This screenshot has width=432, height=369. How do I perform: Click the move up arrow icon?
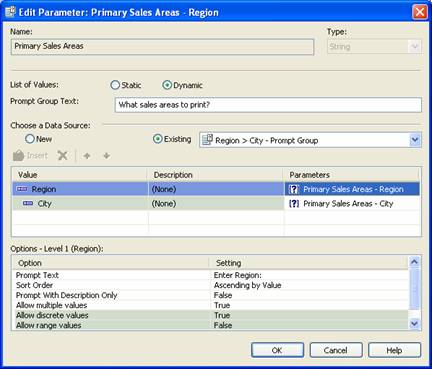point(87,156)
